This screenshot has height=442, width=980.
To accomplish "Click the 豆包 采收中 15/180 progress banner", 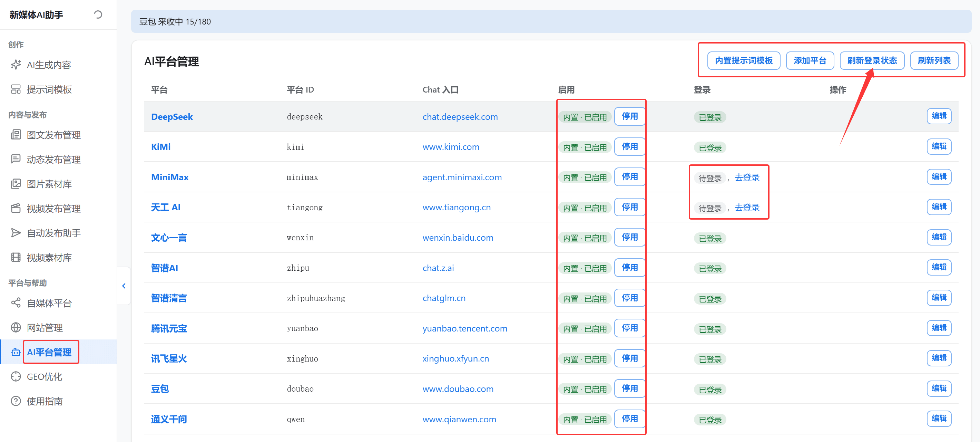I will coord(551,22).
